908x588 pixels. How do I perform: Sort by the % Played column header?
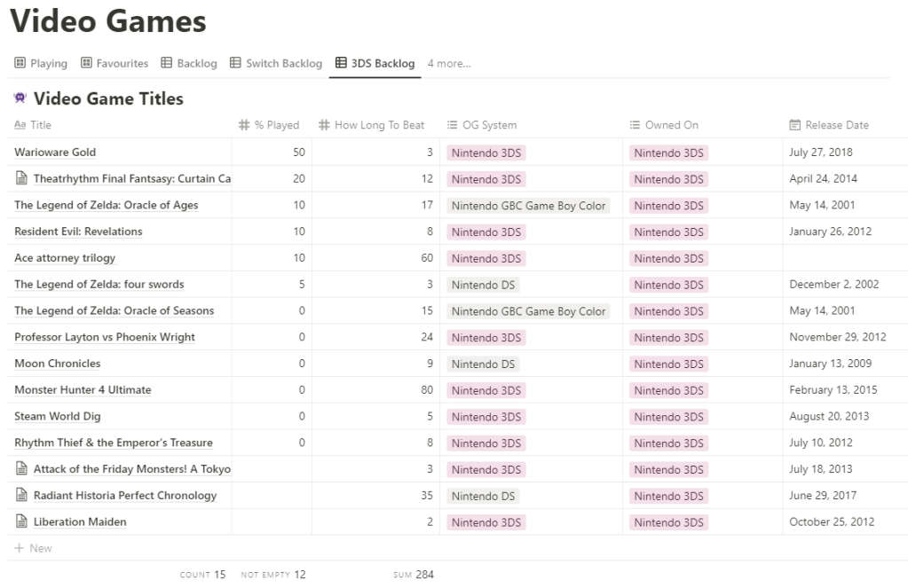(276, 125)
